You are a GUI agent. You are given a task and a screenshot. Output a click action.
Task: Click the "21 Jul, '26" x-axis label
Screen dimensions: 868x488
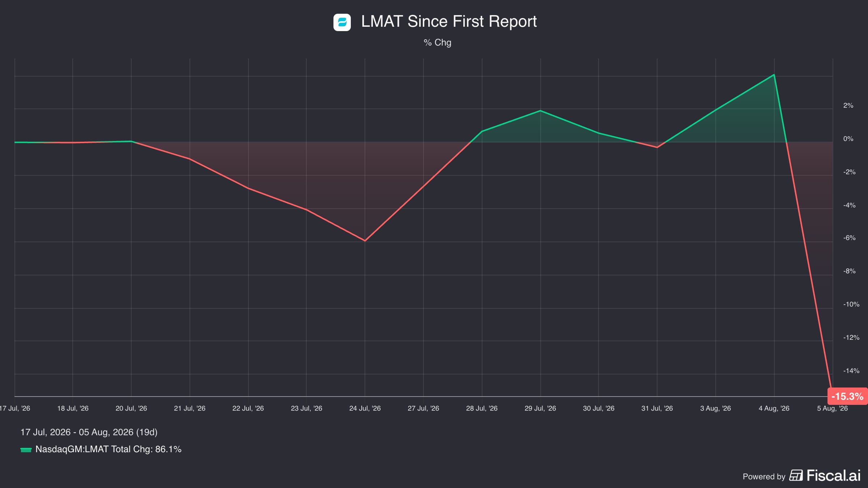click(190, 408)
